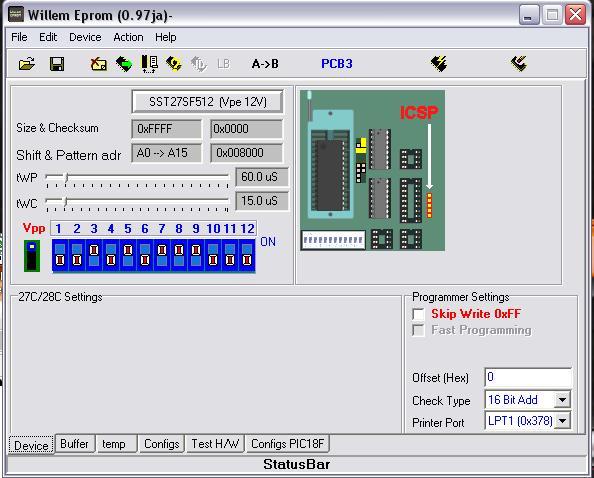Enable Skip Write 0xFF checkbox
Viewport: 594px width, 478px height.
[418, 314]
